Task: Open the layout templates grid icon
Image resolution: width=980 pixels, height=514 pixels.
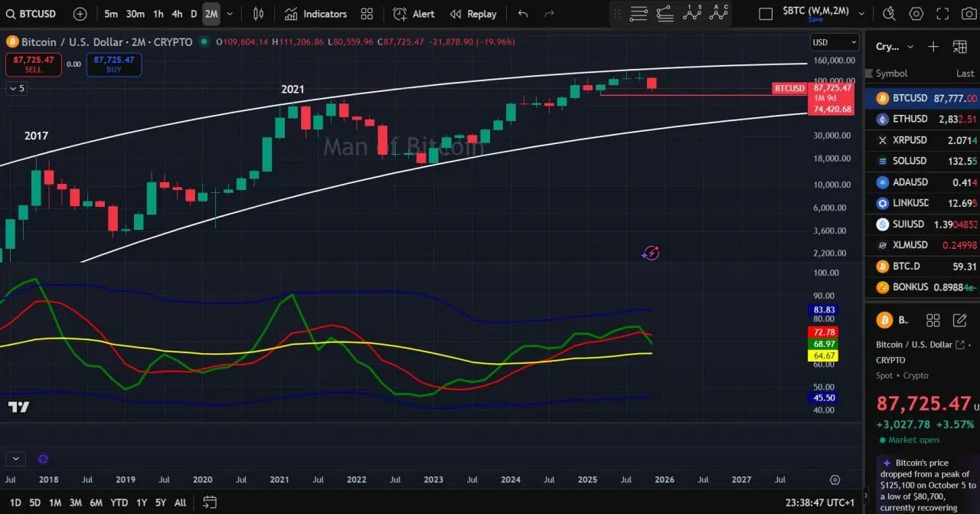Action: [x=367, y=14]
